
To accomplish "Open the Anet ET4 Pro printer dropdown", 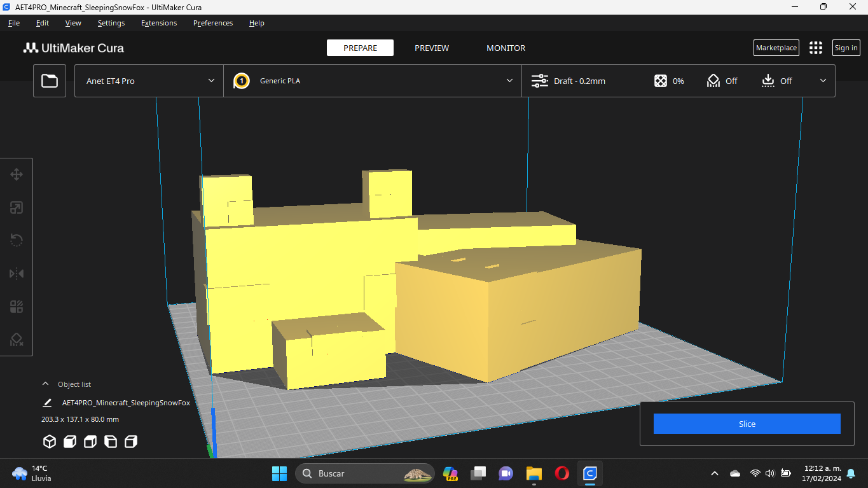I will (x=148, y=81).
